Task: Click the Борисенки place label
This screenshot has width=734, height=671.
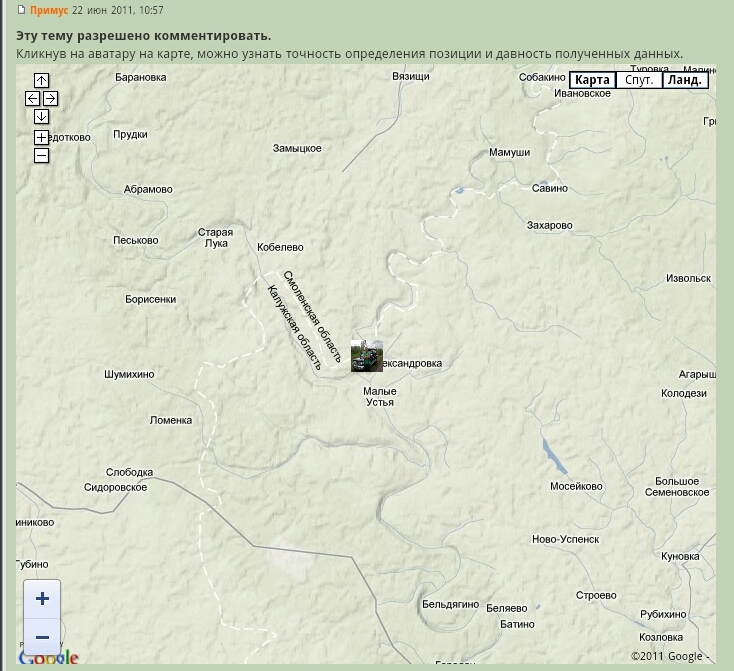Action: pyautogui.click(x=151, y=299)
